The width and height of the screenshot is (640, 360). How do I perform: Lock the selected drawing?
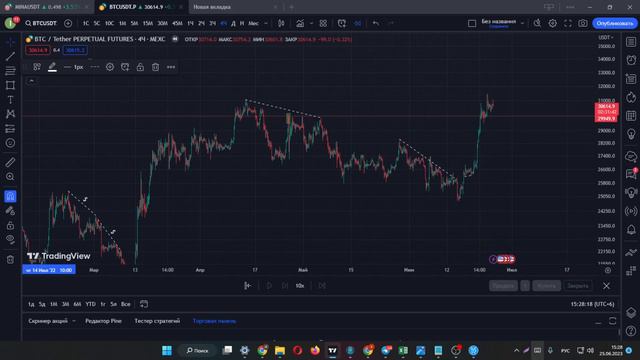point(140,67)
